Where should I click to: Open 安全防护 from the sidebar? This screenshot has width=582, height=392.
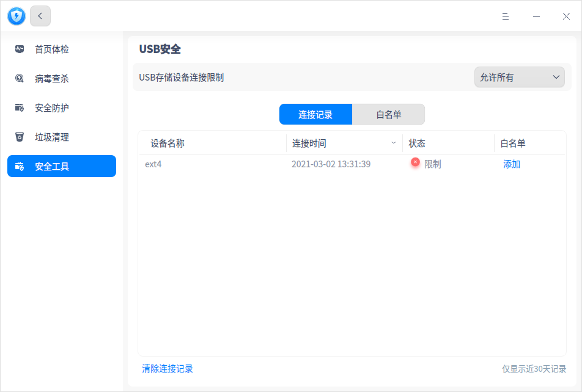pyautogui.click(x=62, y=108)
